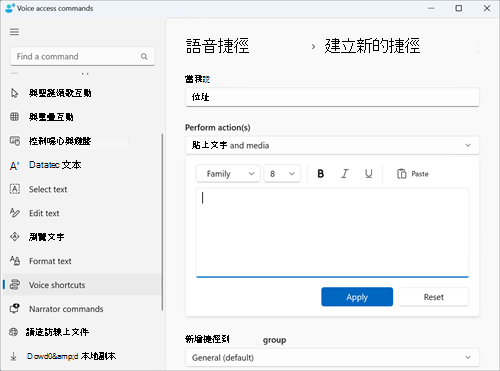Click the Dictate text icon

14,165
